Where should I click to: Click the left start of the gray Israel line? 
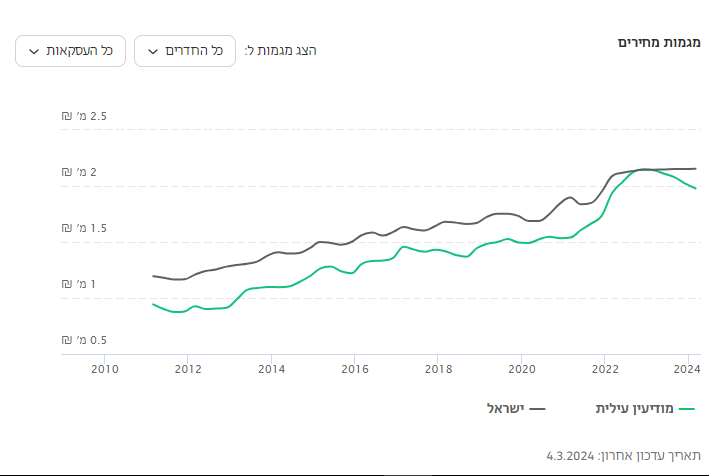click(x=153, y=276)
